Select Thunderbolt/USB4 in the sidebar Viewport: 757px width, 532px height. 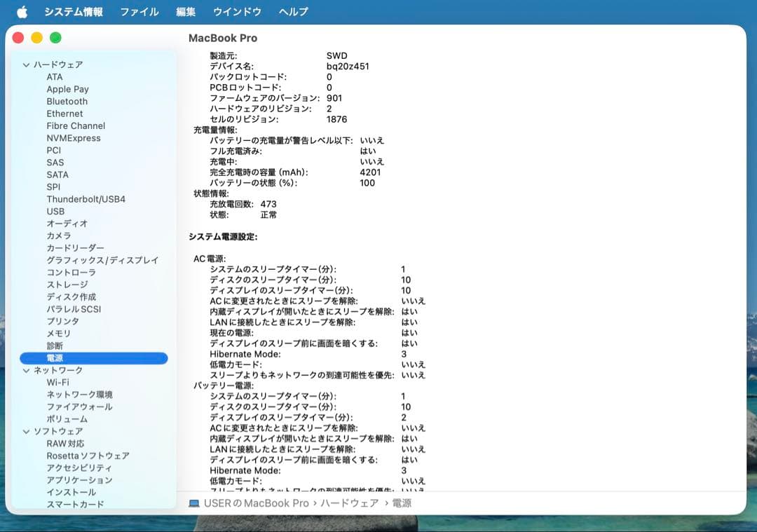(x=86, y=199)
